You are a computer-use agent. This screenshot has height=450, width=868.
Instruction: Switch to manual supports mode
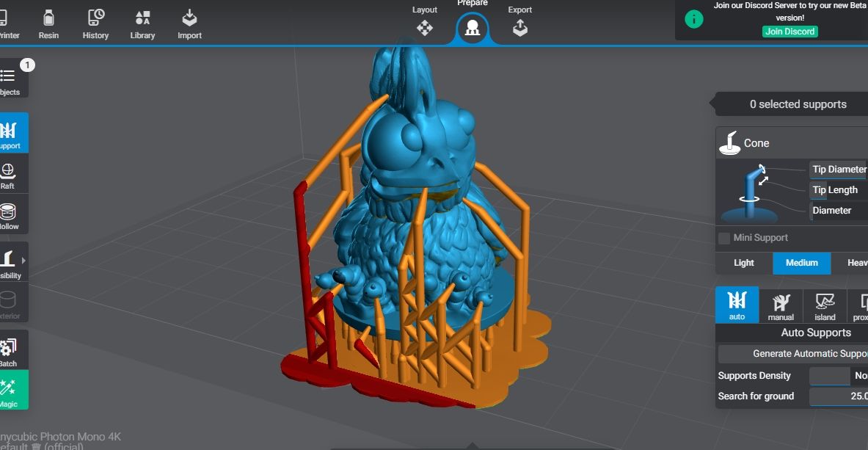(x=781, y=305)
